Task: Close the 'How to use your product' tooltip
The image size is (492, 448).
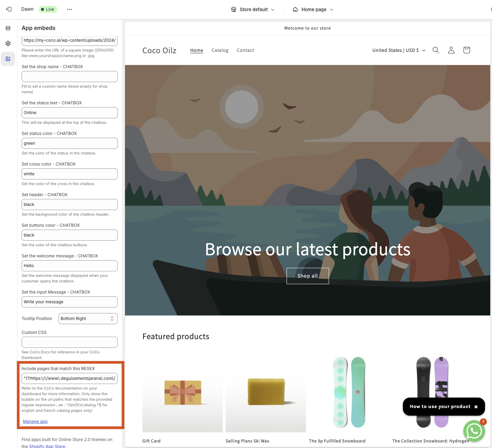Action: [476, 407]
